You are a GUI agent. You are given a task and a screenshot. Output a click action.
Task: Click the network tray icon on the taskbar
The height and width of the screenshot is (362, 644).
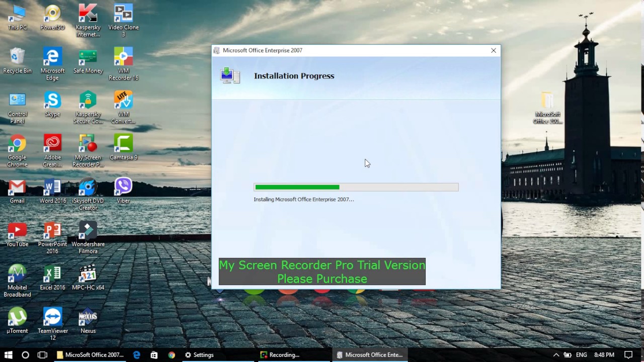point(568,355)
